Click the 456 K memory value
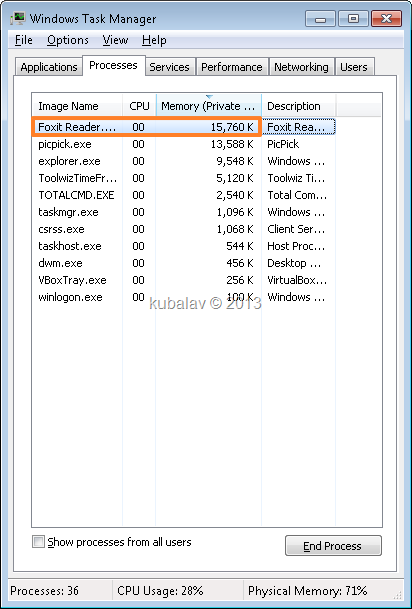This screenshot has height=609, width=412. point(240,263)
